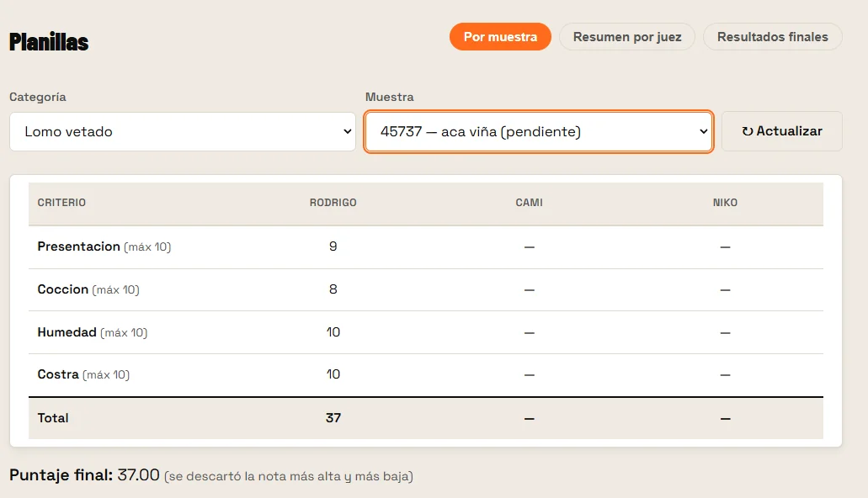Open the Muestra dropdown for 45737

(x=539, y=132)
